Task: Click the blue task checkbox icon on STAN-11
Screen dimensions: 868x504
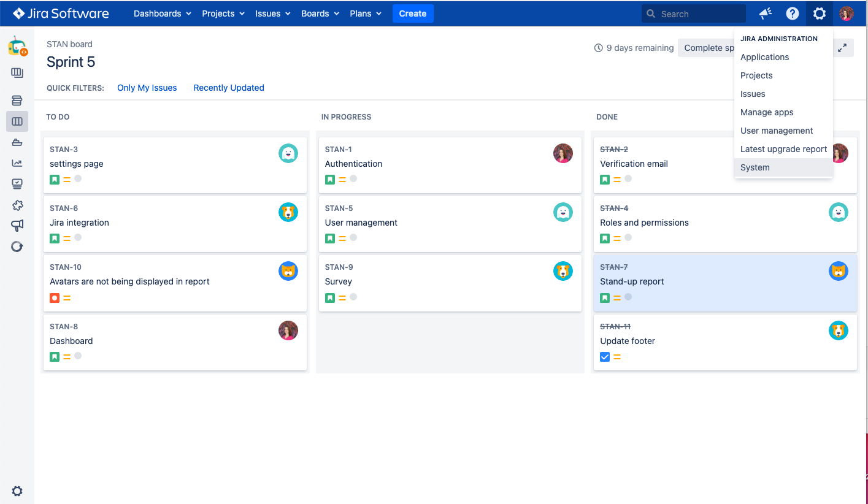Action: (x=605, y=357)
